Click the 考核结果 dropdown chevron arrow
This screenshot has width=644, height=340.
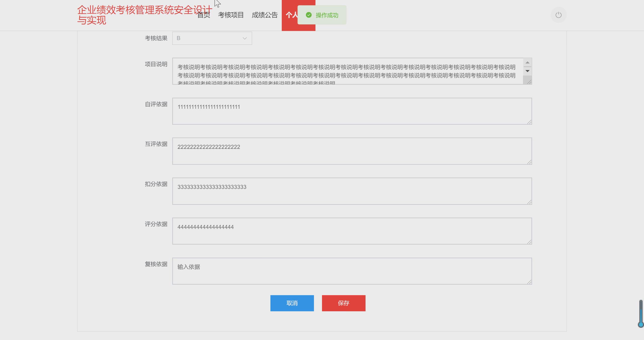245,38
